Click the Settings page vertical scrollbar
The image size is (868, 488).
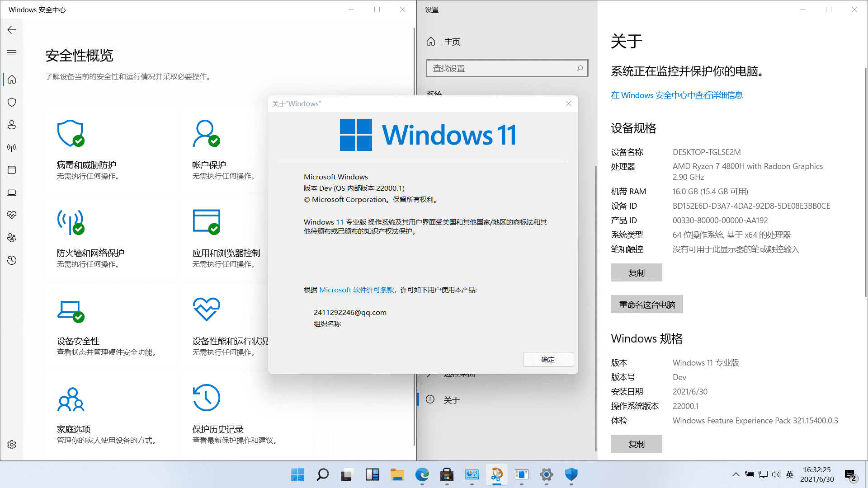(866, 183)
